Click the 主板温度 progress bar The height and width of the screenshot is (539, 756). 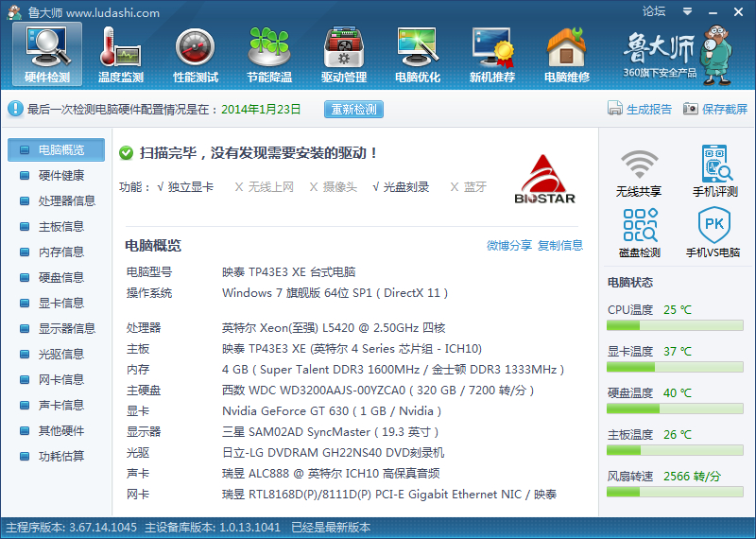tap(675, 450)
